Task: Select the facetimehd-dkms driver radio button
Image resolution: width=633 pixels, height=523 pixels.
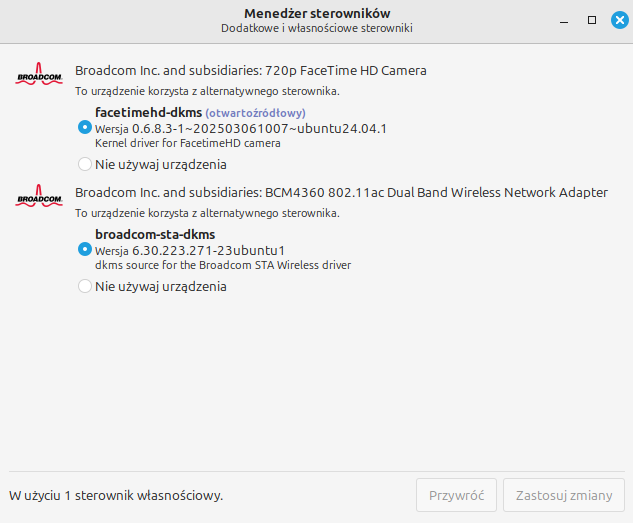Action: click(85, 128)
